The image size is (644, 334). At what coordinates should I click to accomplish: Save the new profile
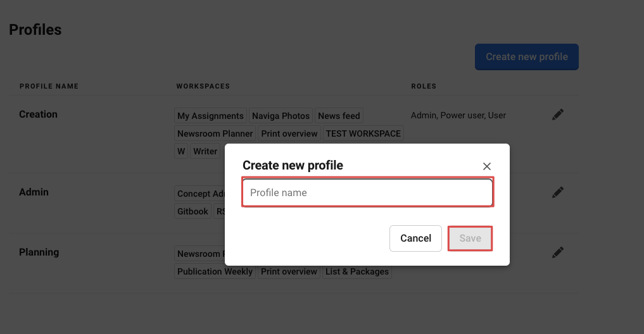tap(470, 238)
